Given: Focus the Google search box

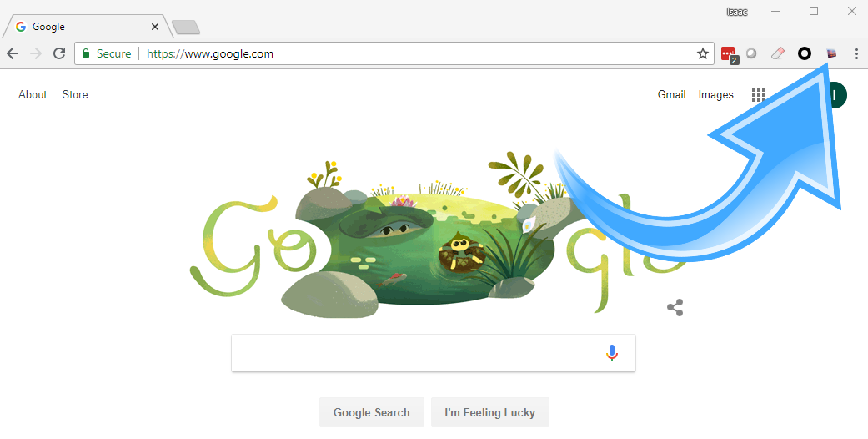Looking at the screenshot, I should coord(418,353).
